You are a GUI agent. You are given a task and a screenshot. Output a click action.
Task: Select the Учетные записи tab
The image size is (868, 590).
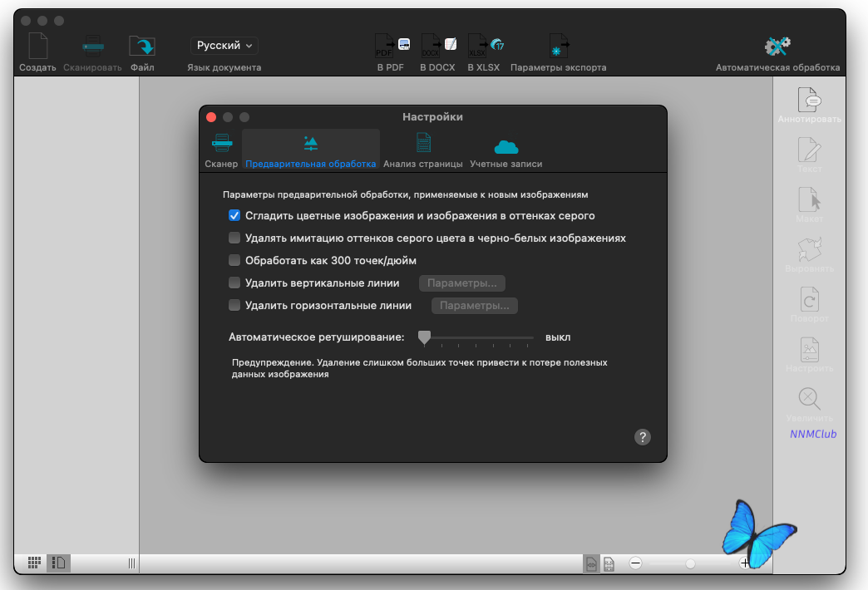506,150
